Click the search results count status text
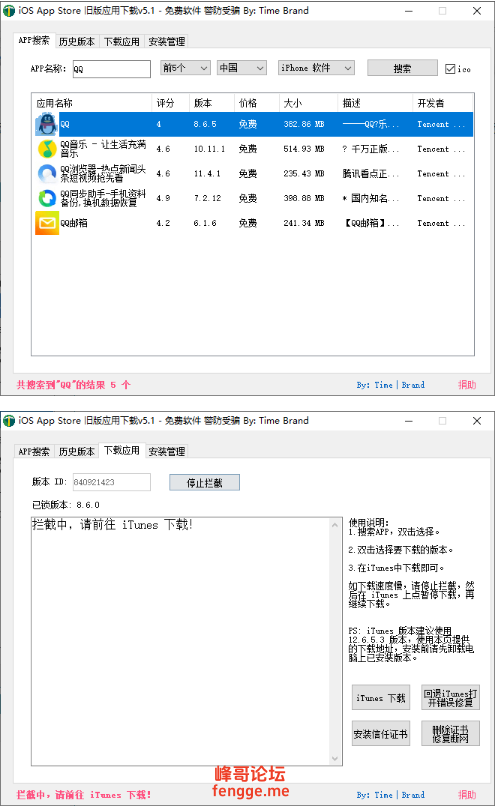 [x=74, y=385]
